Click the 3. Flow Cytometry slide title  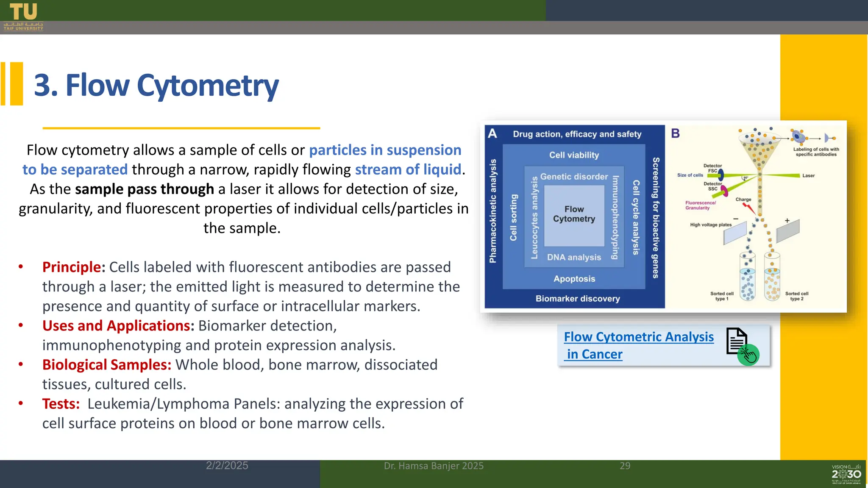[x=156, y=85]
